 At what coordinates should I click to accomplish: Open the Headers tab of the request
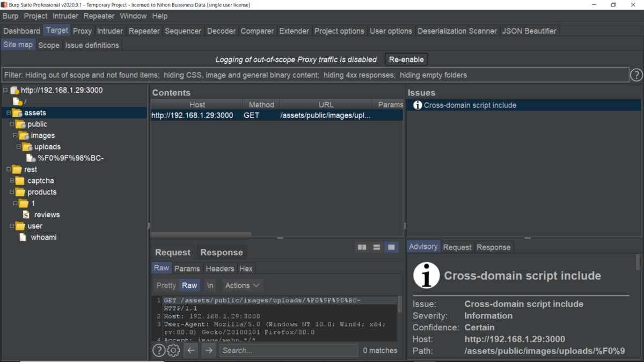tap(219, 268)
